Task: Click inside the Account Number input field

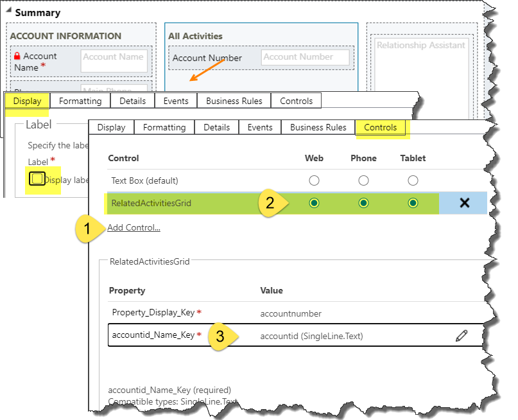Action: [306, 57]
